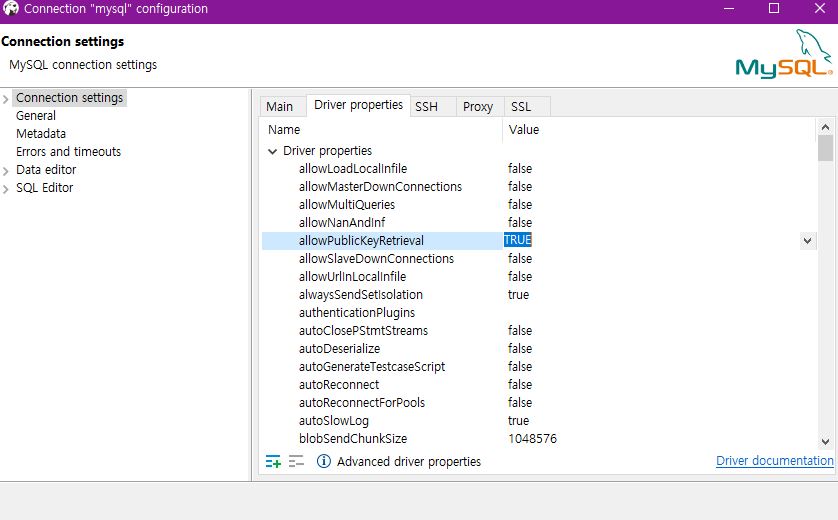
Task: Select the allowNanAndInf property
Action: click(342, 223)
